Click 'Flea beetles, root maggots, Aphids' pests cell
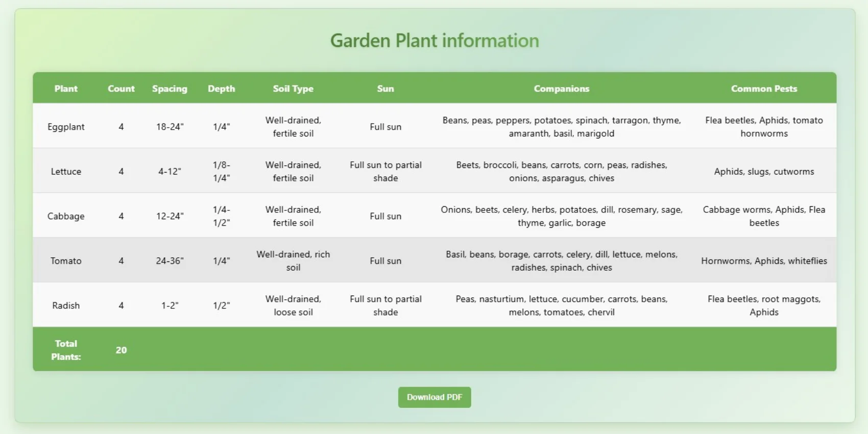Image resolution: width=868 pixels, height=434 pixels. 764,305
